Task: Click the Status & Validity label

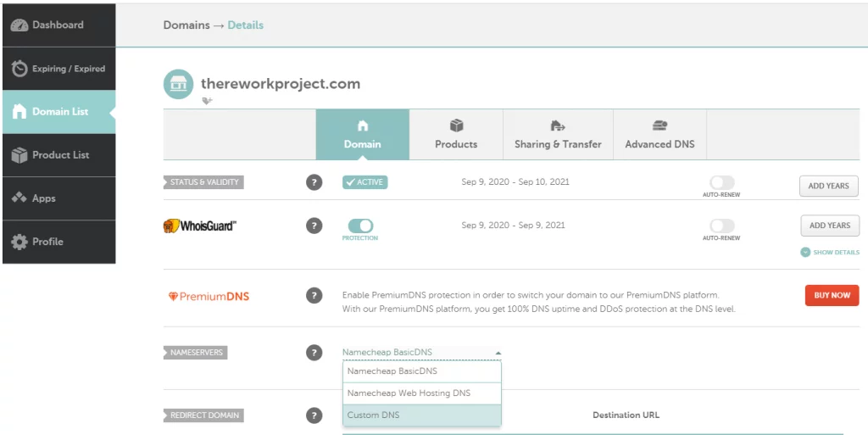Action: pos(203,182)
